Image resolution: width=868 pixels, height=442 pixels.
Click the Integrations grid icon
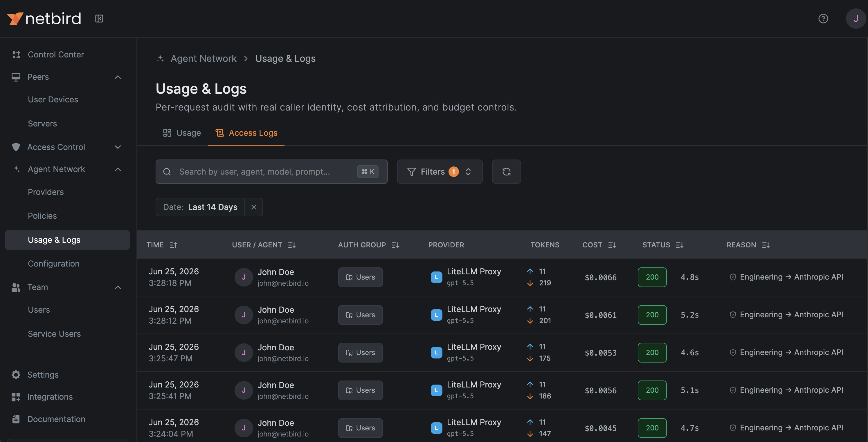16,397
